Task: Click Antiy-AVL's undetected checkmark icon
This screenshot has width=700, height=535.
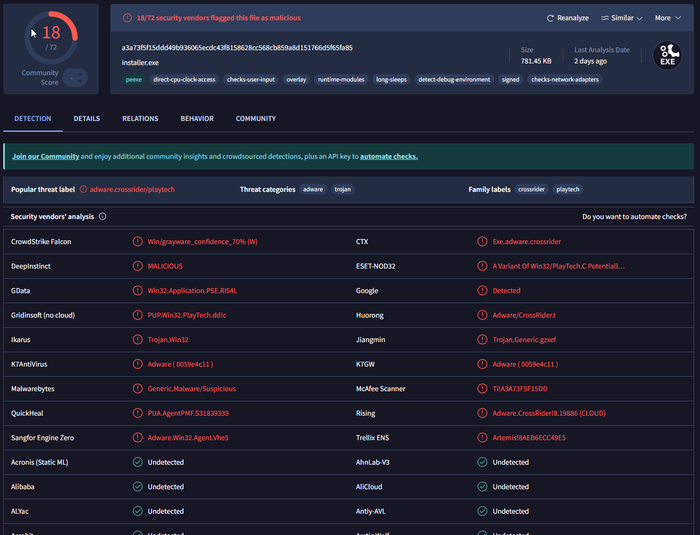Action: point(482,511)
